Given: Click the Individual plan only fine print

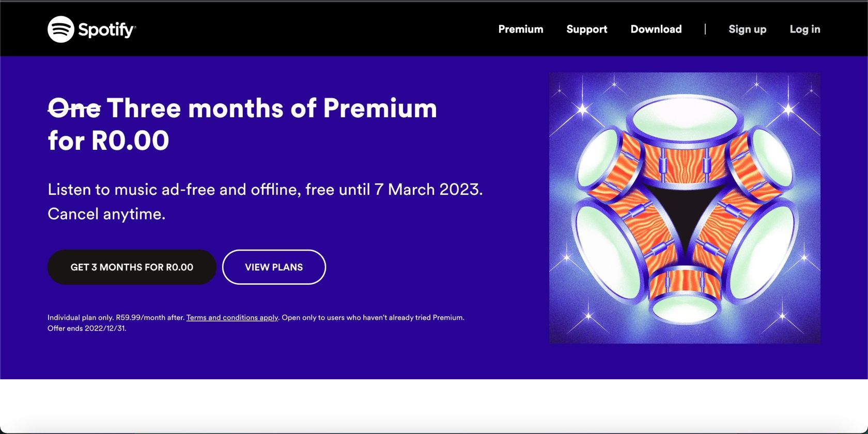Looking at the screenshot, I should pos(116,318).
